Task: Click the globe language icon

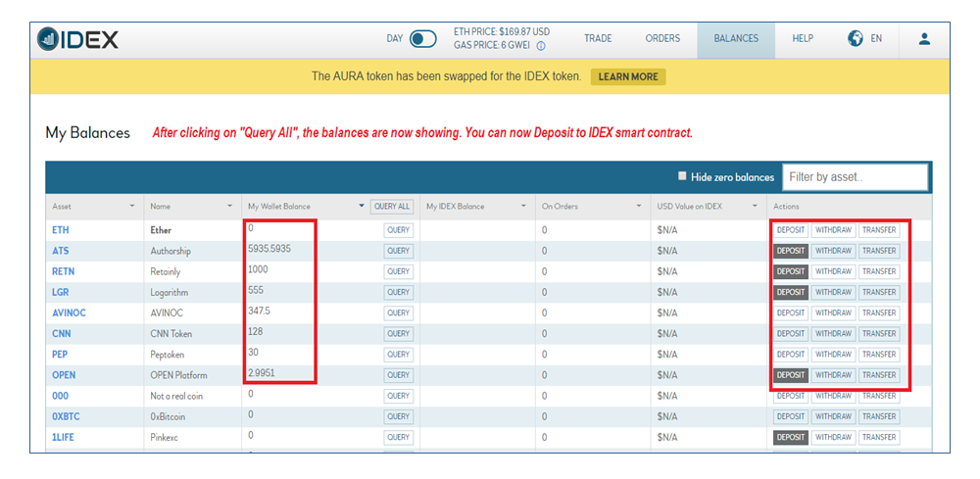Action: click(x=855, y=38)
